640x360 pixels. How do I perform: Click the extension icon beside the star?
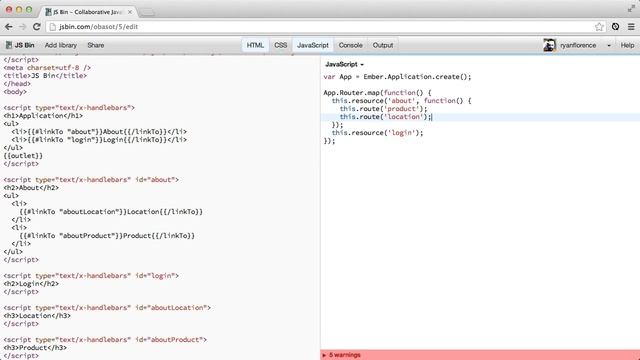[x=615, y=27]
